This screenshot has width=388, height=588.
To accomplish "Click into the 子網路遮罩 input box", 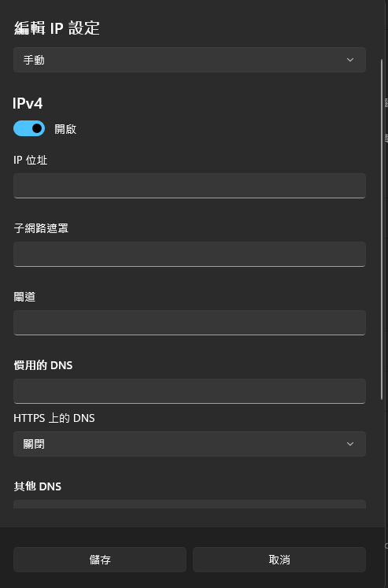I will click(190, 254).
